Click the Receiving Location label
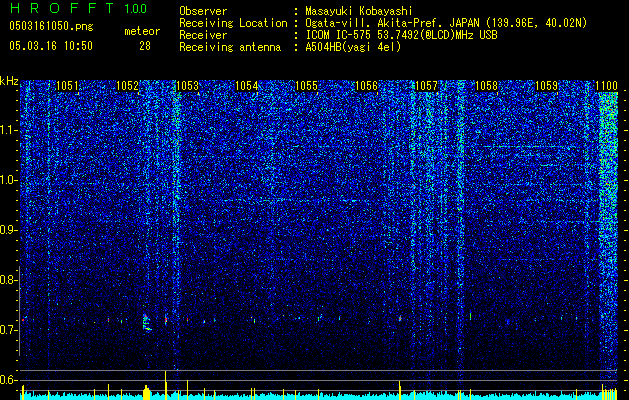The image size is (629, 400). click(233, 23)
